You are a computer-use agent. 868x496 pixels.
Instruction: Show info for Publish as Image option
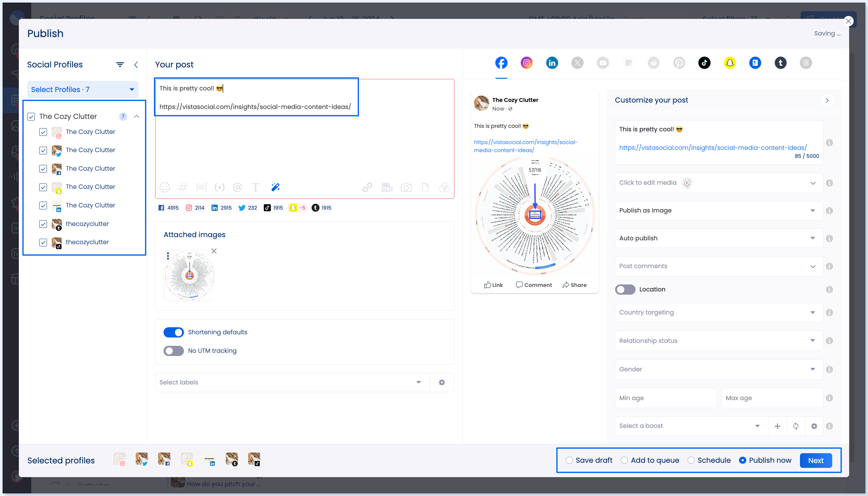pos(830,211)
